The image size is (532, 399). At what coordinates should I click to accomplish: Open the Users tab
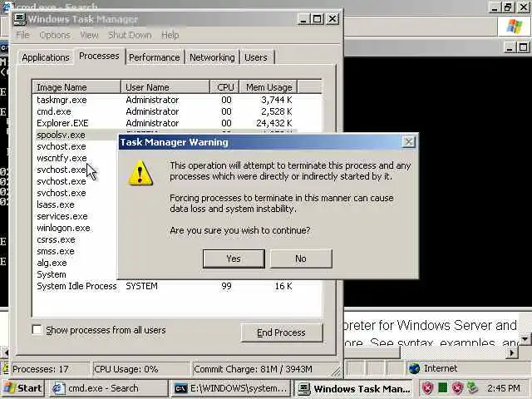click(256, 57)
